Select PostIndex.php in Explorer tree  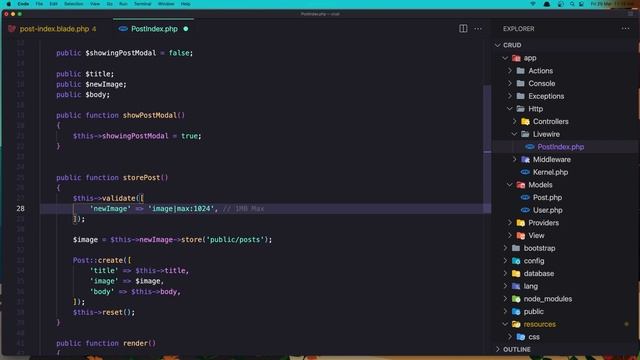coord(560,147)
